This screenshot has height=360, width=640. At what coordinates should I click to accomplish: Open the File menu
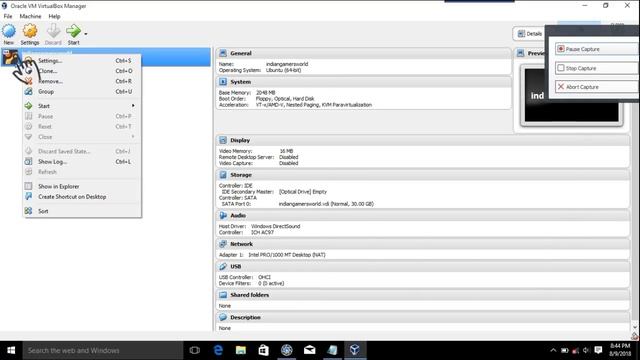click(x=8, y=16)
